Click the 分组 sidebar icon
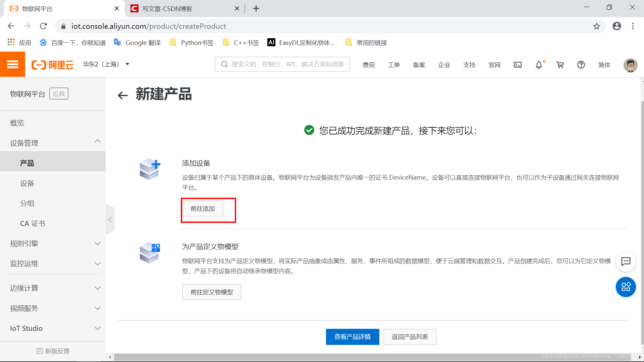 tap(27, 203)
